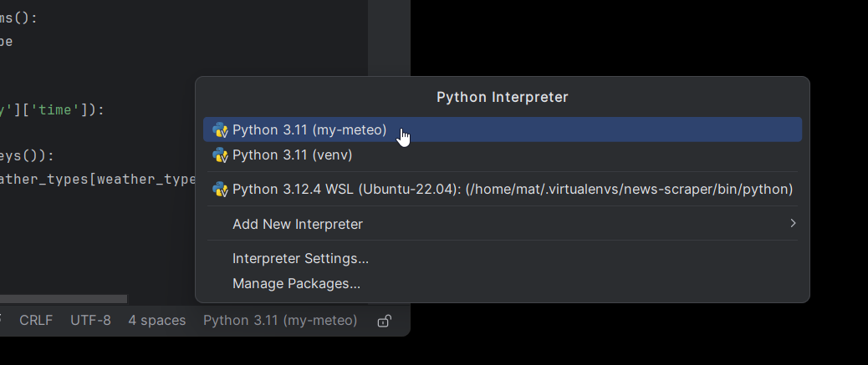The width and height of the screenshot is (868, 365).
Task: Click the Python icon beside my-meteo interpreter
Action: point(221,129)
